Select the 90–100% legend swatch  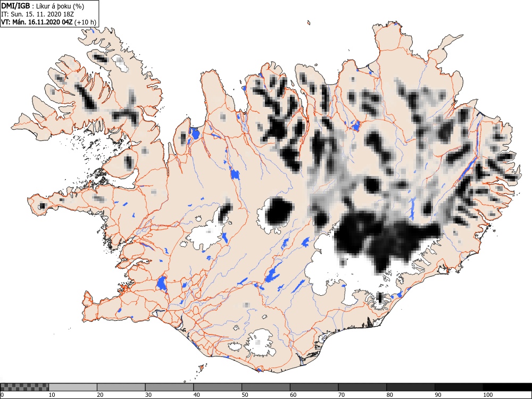pos(459,387)
